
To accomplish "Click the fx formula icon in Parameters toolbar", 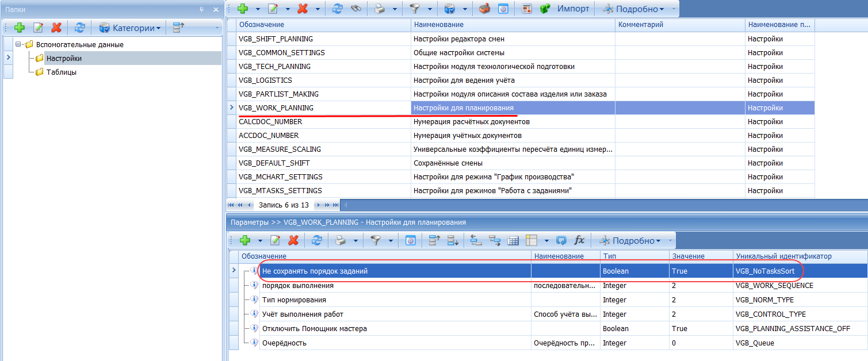I will 579,240.
